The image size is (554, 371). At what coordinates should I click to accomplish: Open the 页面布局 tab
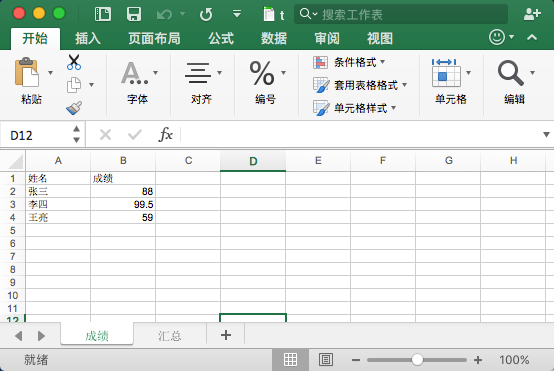click(x=154, y=38)
